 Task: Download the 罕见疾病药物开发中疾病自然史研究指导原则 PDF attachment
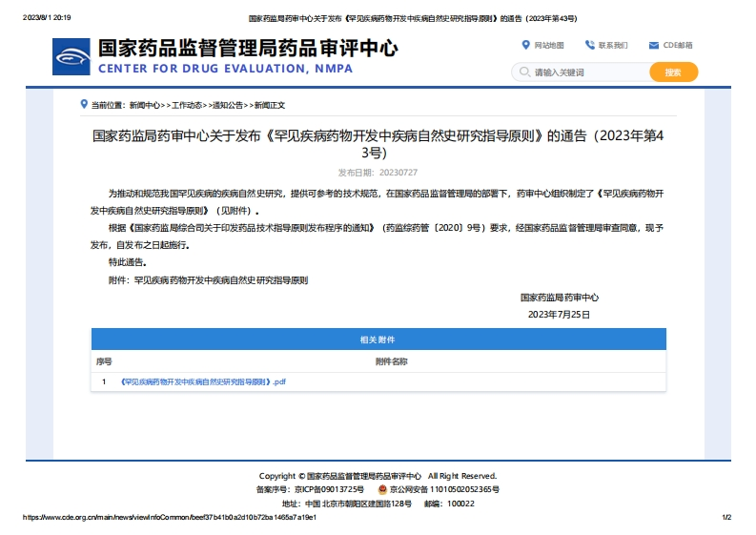[x=203, y=381]
